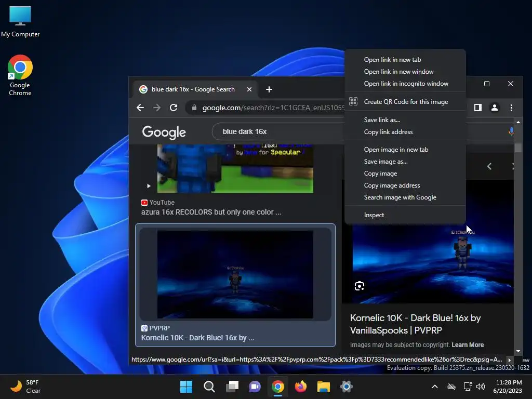The image size is (532, 399).
Task: Launch Firefox from the taskbar
Action: pyautogui.click(x=301, y=387)
